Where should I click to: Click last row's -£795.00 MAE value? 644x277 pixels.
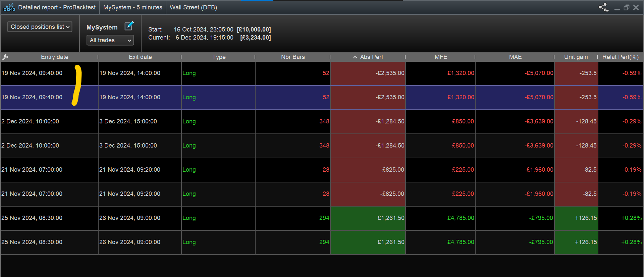pos(541,242)
